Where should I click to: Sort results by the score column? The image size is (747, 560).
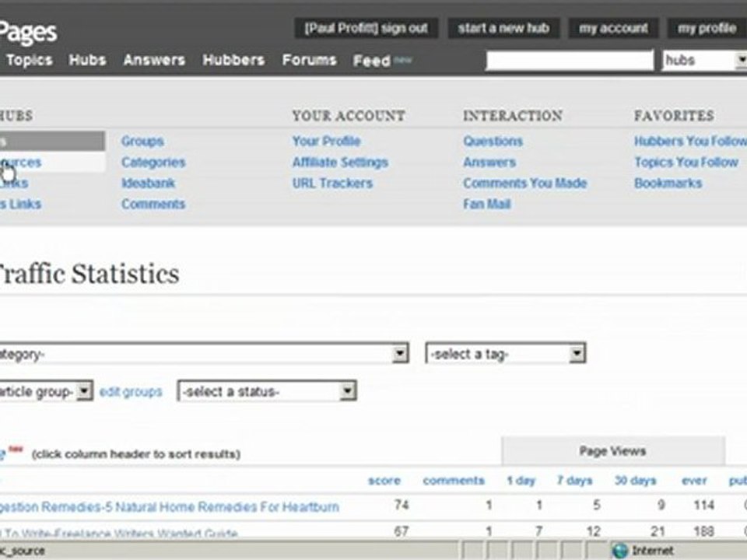(x=384, y=481)
